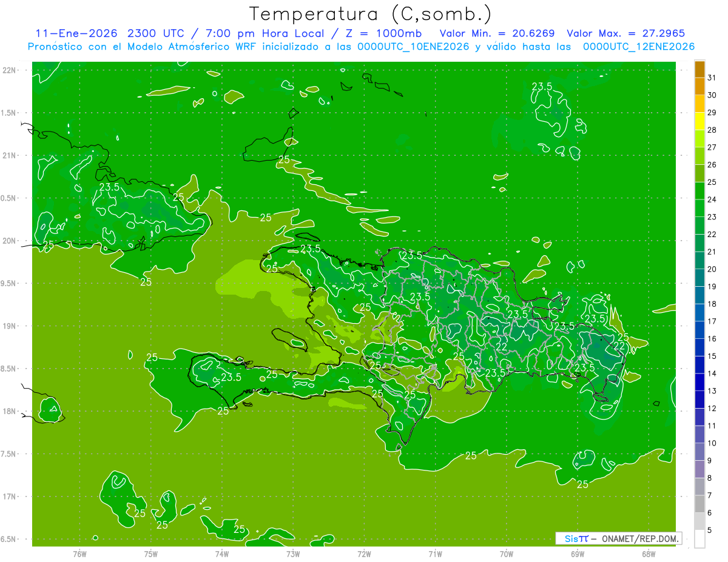728x562 pixels.
Task: Click the '72W' longitude axis label
Action: click(364, 554)
